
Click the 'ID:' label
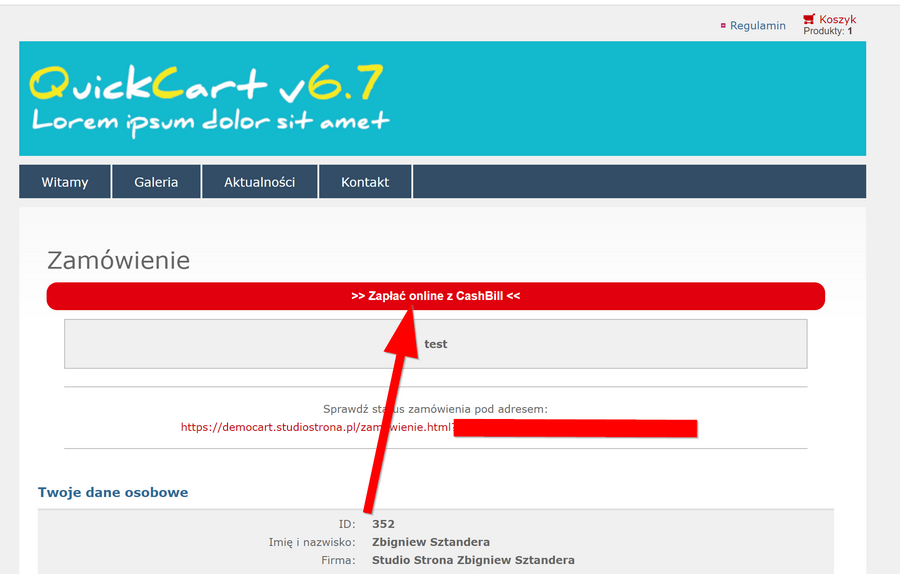click(347, 524)
